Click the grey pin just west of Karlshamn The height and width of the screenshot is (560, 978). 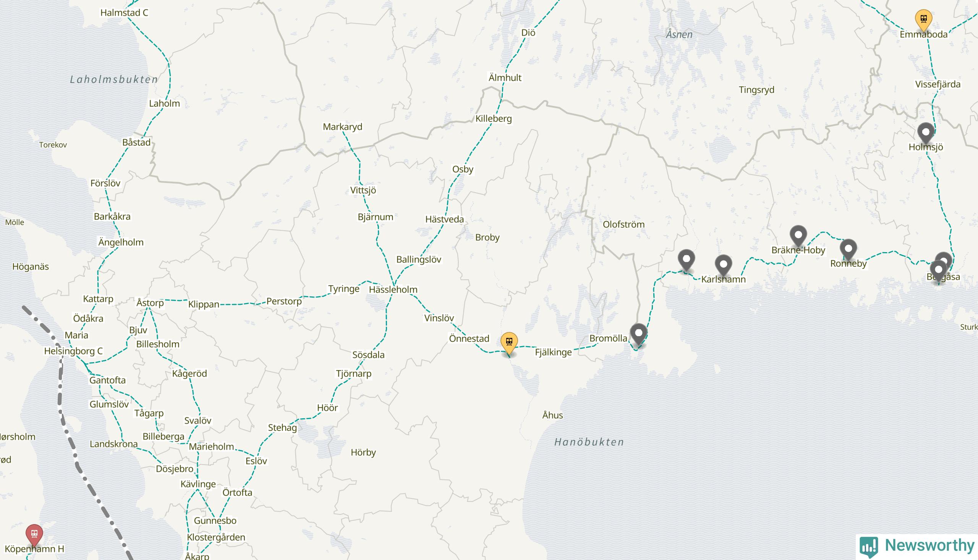click(x=686, y=259)
